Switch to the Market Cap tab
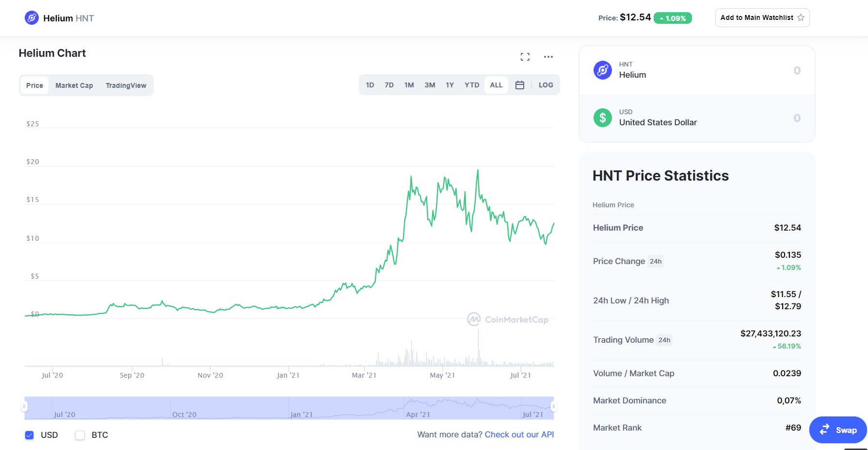This screenshot has height=450, width=868. pyautogui.click(x=74, y=85)
